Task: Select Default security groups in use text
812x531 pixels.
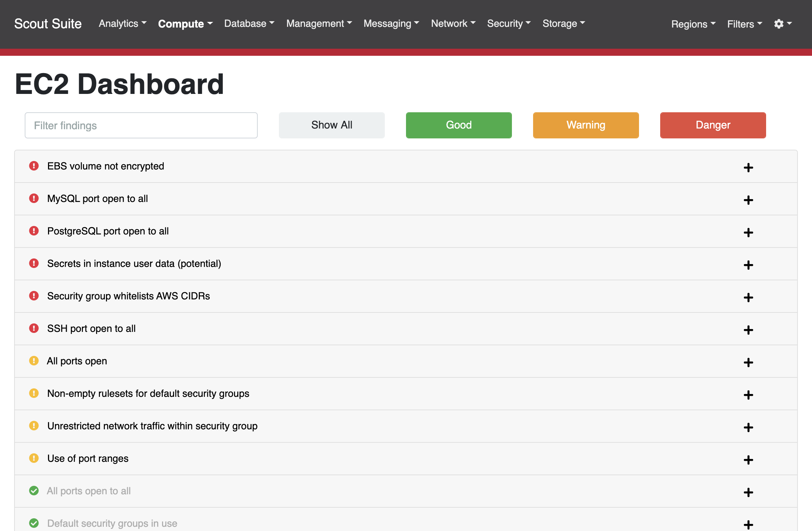Action: pos(112,523)
